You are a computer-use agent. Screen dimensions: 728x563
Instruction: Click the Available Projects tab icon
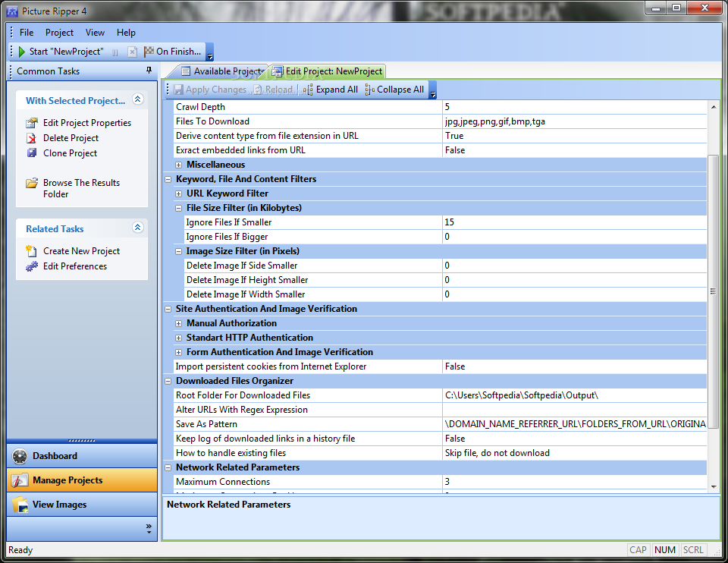tap(186, 71)
